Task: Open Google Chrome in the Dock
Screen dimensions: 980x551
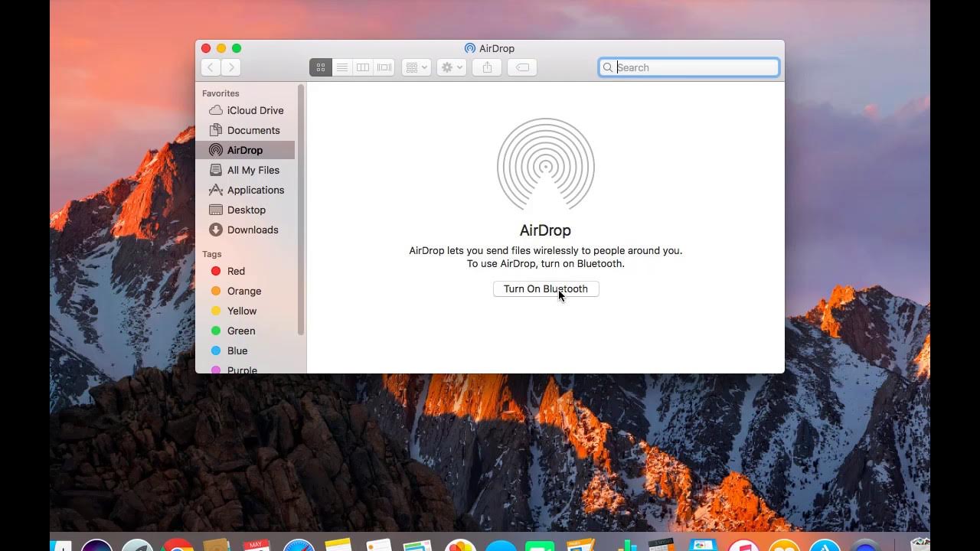Action: (178, 545)
